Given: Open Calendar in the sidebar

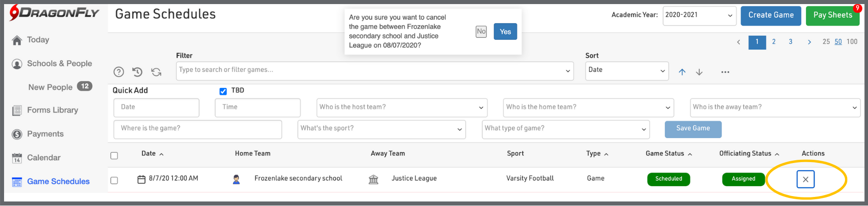Looking at the screenshot, I should tap(43, 158).
